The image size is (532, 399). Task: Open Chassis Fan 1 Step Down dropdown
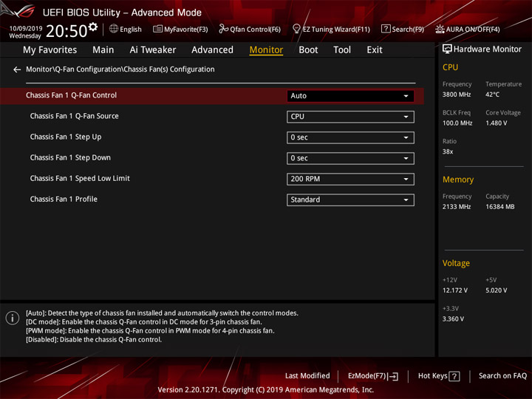350,158
